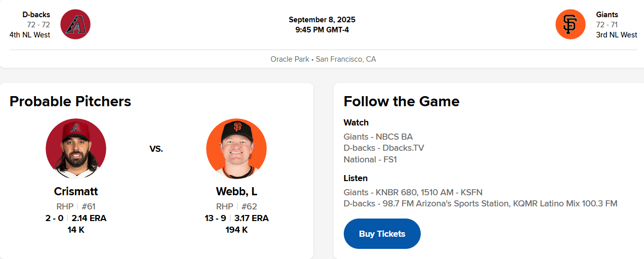Screen dimensions: 644x259
Task: Click the Follow the Game heading
Action: 401,101
